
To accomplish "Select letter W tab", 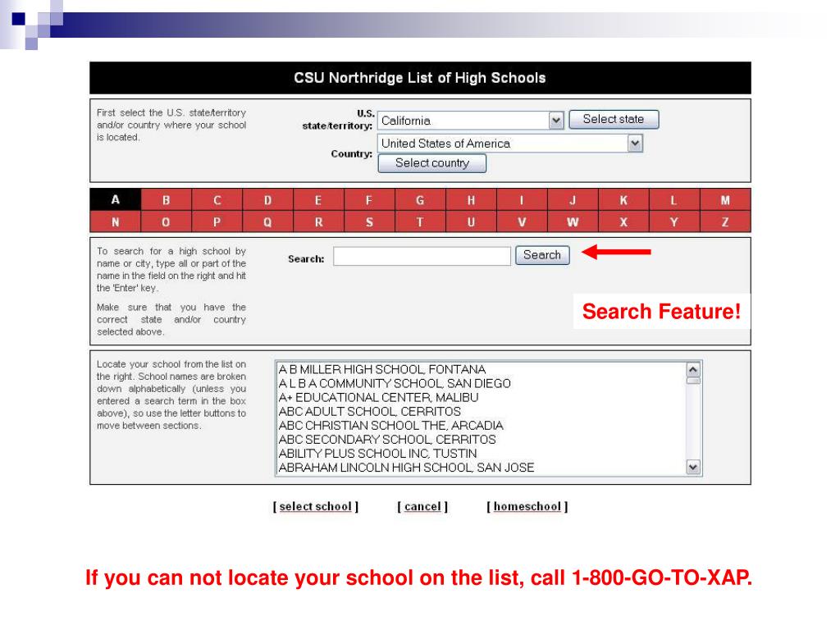I will (573, 221).
